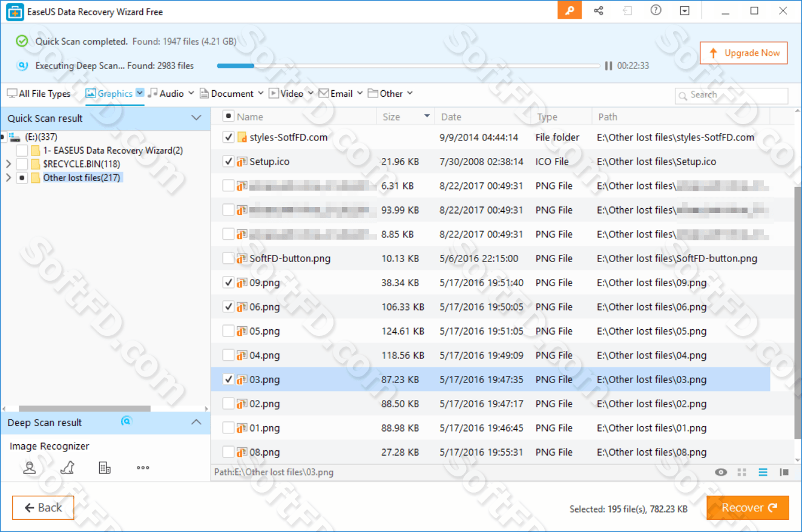The width and height of the screenshot is (802, 532).
Task: Select the building image recognizer icon
Action: [x=105, y=467]
